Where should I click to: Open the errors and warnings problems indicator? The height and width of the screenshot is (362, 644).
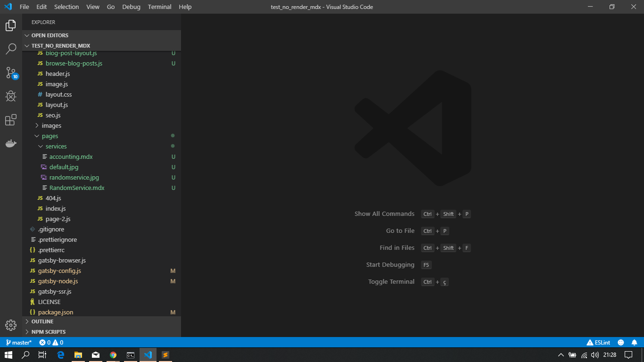pyautogui.click(x=51, y=343)
